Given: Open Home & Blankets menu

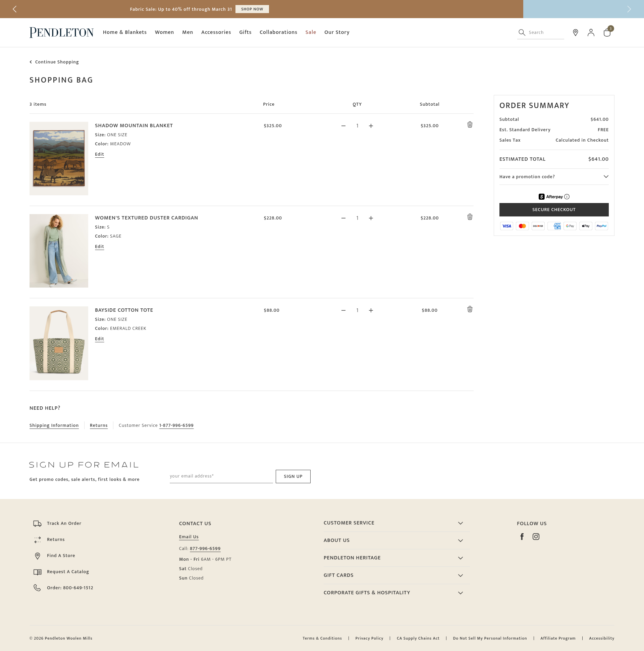Looking at the screenshot, I should pyautogui.click(x=125, y=32).
